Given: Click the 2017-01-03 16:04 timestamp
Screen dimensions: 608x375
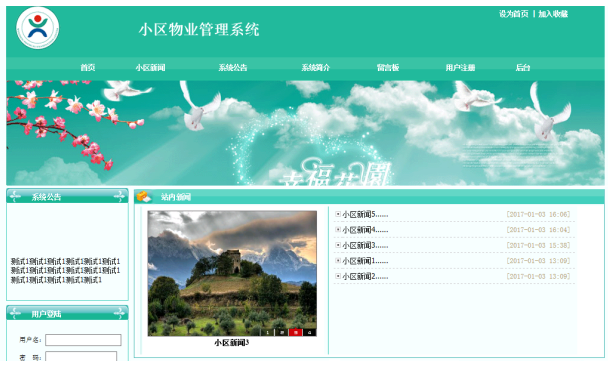Looking at the screenshot, I should point(538,230).
